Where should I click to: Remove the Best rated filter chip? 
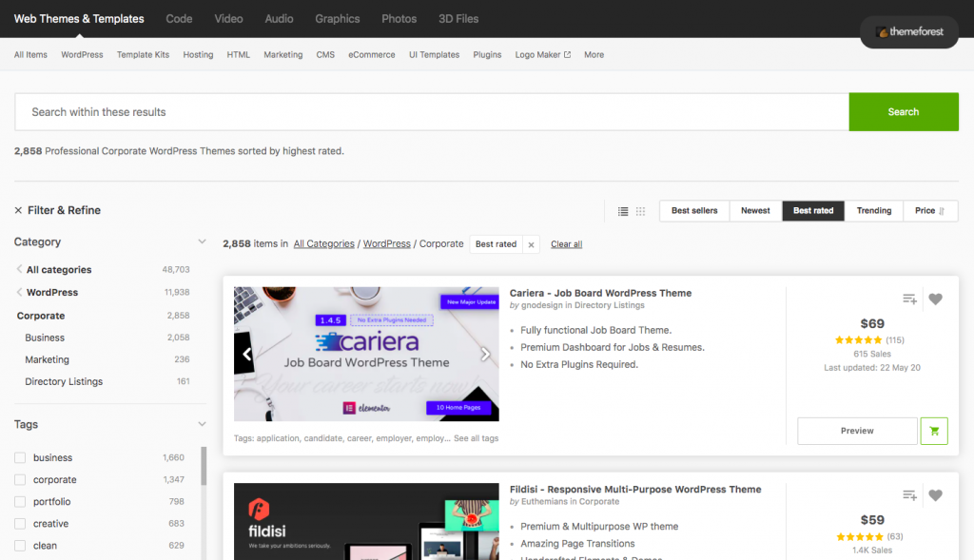[x=531, y=244]
